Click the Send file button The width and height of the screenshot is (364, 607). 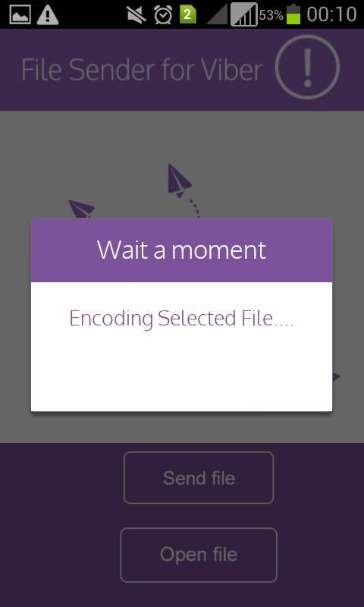199,478
